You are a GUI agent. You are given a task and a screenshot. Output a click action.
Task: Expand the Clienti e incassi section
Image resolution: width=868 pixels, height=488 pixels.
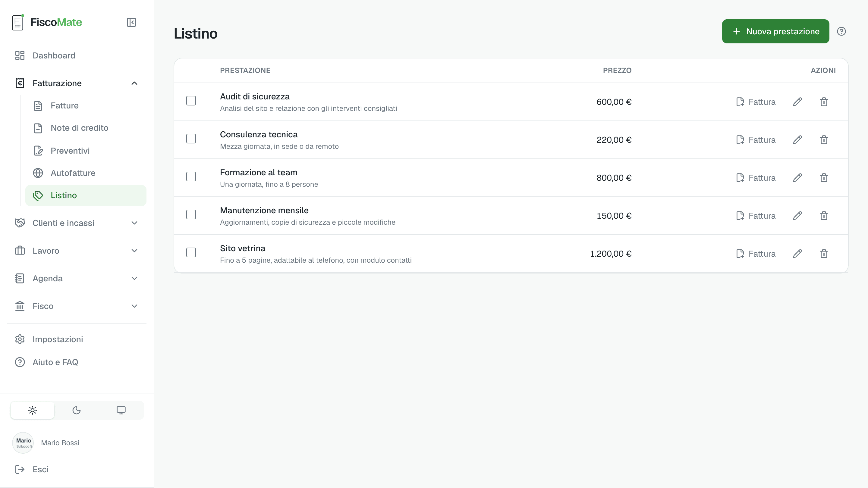coord(77,223)
